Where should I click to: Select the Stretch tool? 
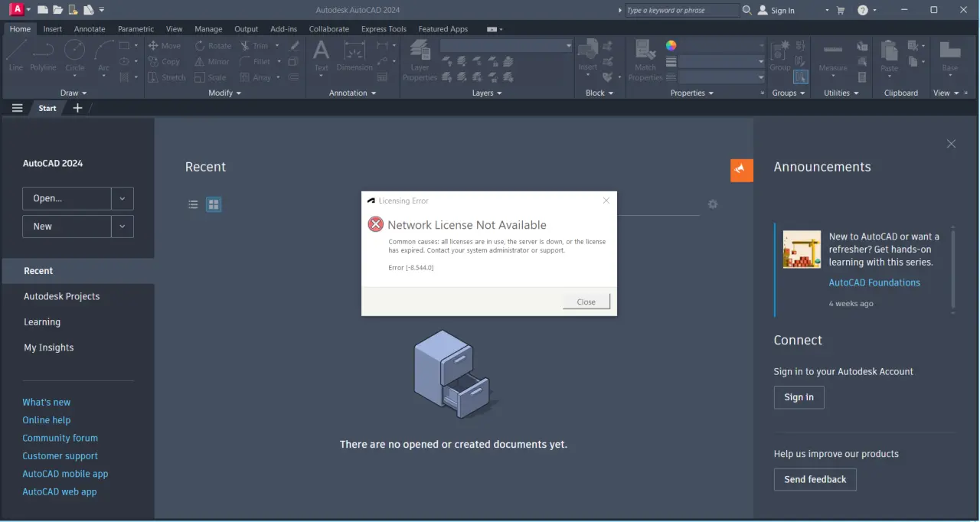coord(167,77)
